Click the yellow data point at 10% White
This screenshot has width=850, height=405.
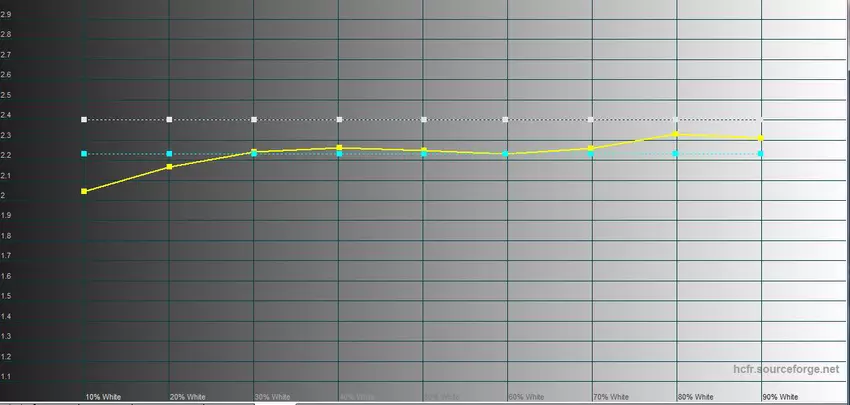click(x=84, y=191)
